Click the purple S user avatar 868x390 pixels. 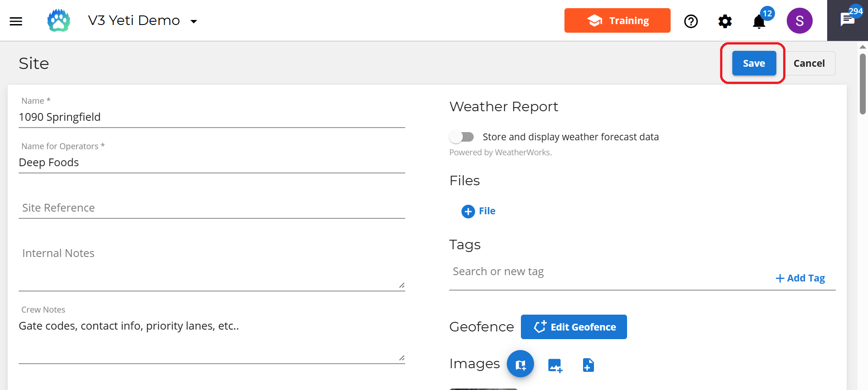point(799,21)
